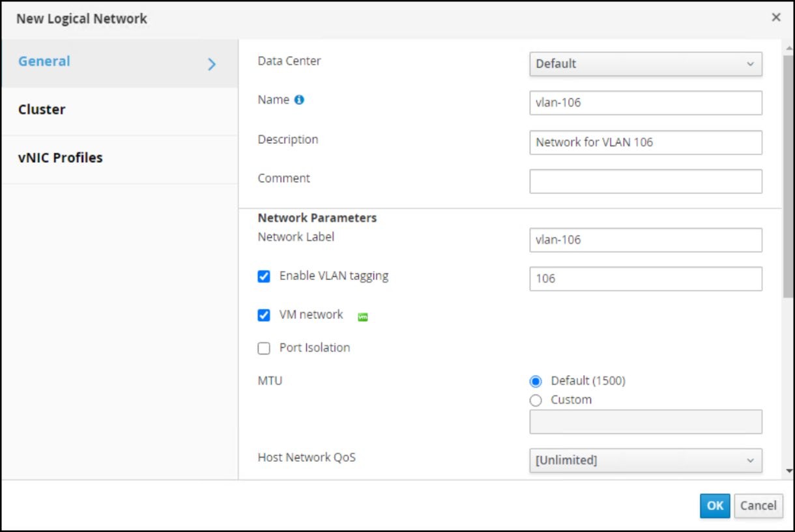Enable the Port Isolation checkbox

tap(264, 348)
